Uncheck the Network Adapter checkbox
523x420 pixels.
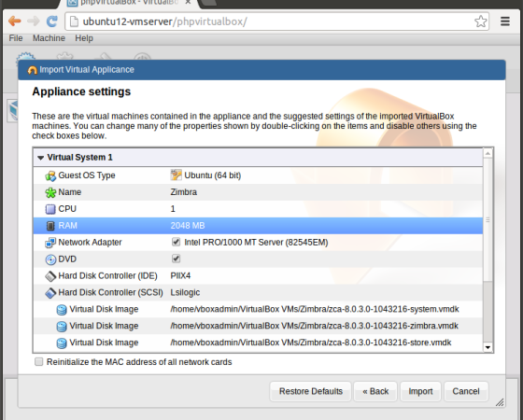[176, 242]
